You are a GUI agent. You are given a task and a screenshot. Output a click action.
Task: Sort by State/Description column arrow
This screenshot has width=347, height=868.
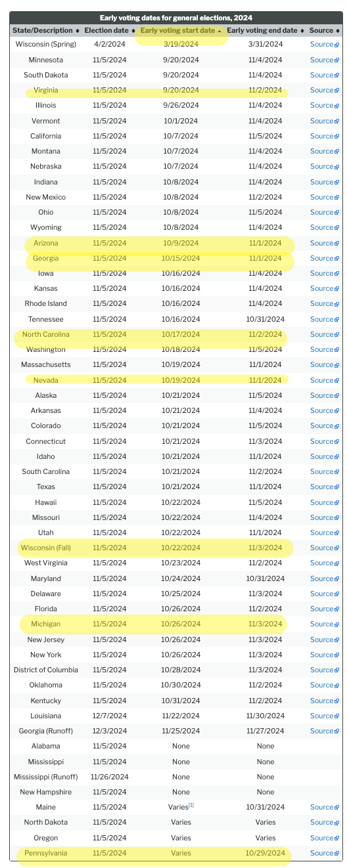click(x=78, y=31)
